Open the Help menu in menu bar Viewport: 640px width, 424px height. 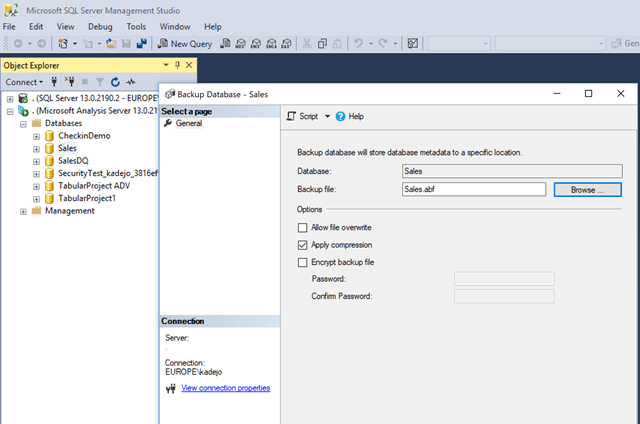click(x=213, y=27)
